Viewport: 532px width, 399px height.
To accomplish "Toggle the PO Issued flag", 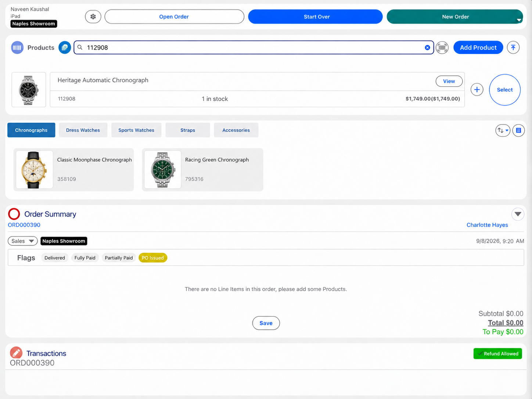I will coord(153,258).
